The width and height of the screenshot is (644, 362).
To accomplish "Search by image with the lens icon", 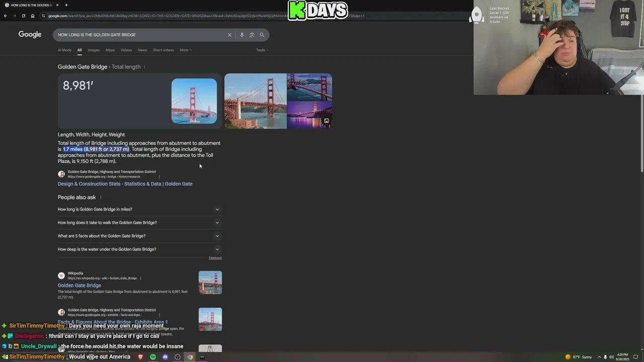I will point(252,35).
